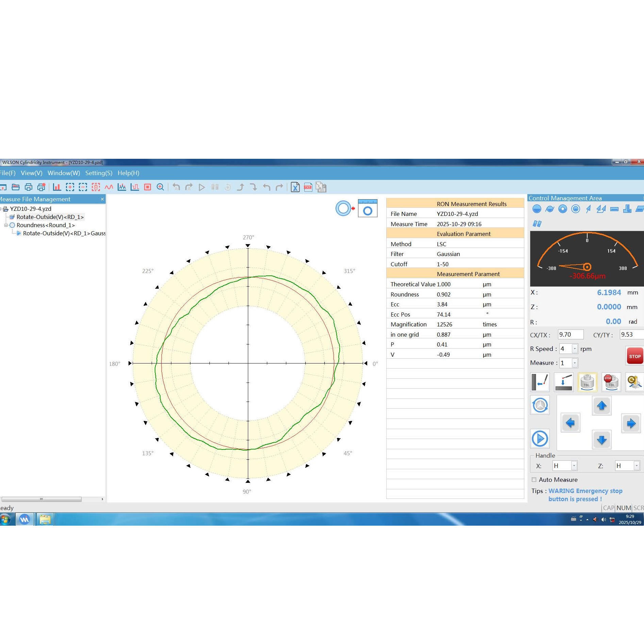Select the Zoom magnifier tool in toolbar
The height and width of the screenshot is (644, 644).
coord(160,187)
